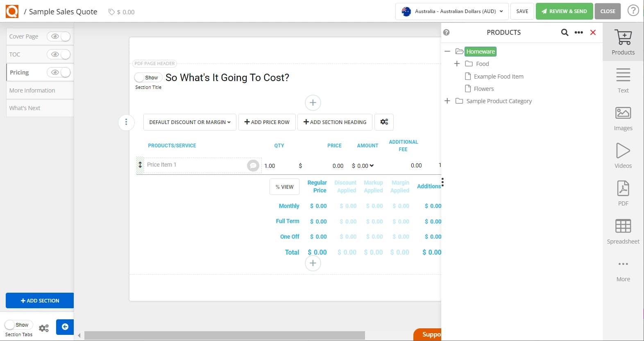
Task: Click the Food folder label
Action: (482, 64)
